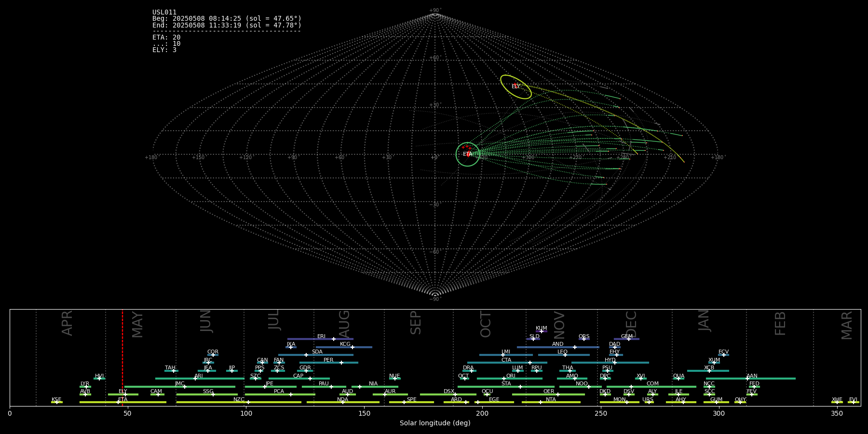This screenshot has width=868, height=434.
Task: Click the SDA shower label in timeline
Action: tap(317, 352)
